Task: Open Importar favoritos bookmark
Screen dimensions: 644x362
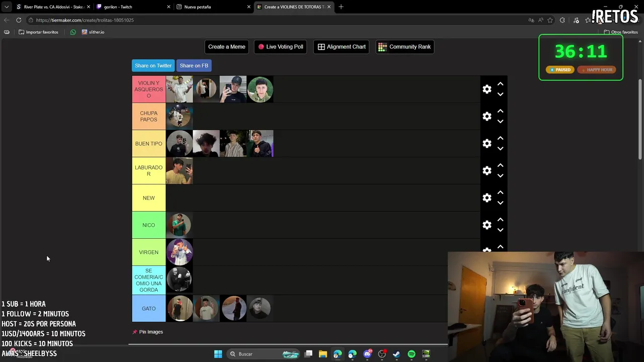Action: click(x=38, y=32)
